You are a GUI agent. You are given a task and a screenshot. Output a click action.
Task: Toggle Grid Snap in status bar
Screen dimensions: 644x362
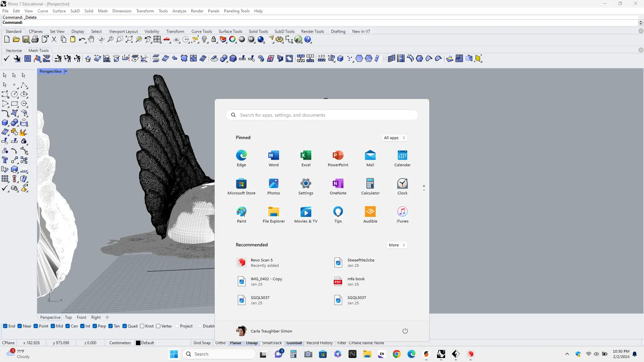coord(202,343)
